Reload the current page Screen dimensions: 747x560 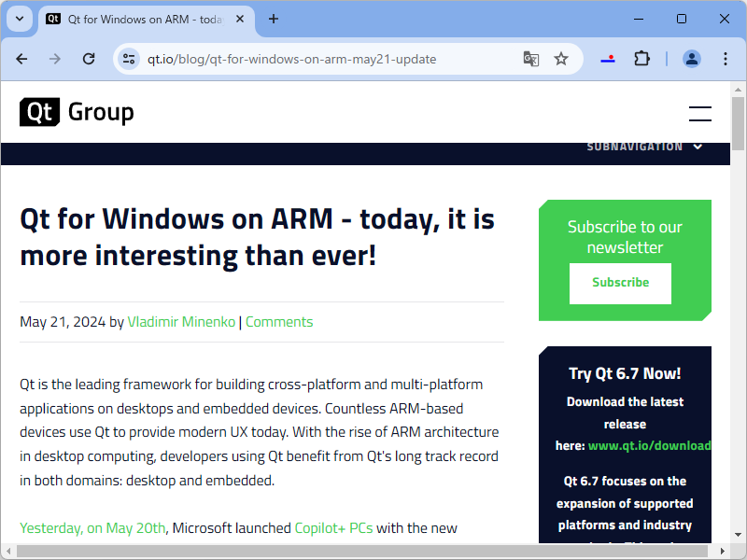tap(89, 59)
